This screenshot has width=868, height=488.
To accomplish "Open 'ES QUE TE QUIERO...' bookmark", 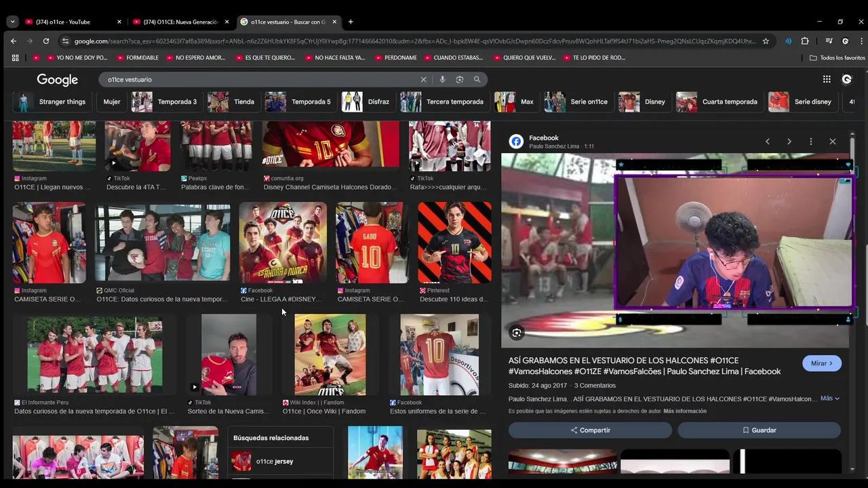I will (x=265, y=58).
